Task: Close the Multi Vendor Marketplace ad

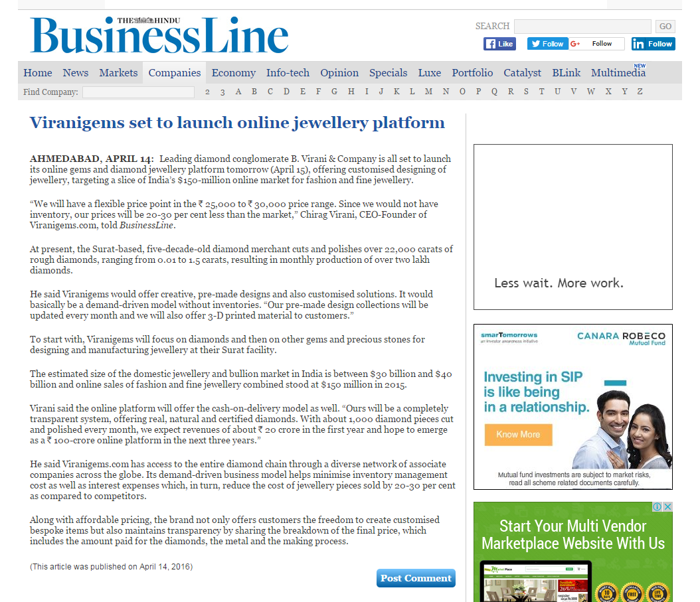Action: tap(667, 506)
